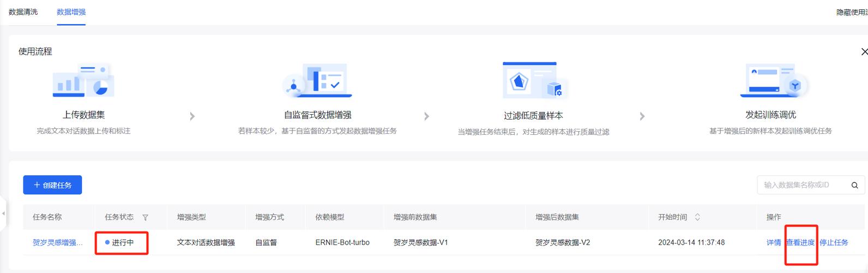This screenshot has width=868, height=273.
Task: Click the 自监督 cell in 增强方式 column
Action: pos(266,242)
